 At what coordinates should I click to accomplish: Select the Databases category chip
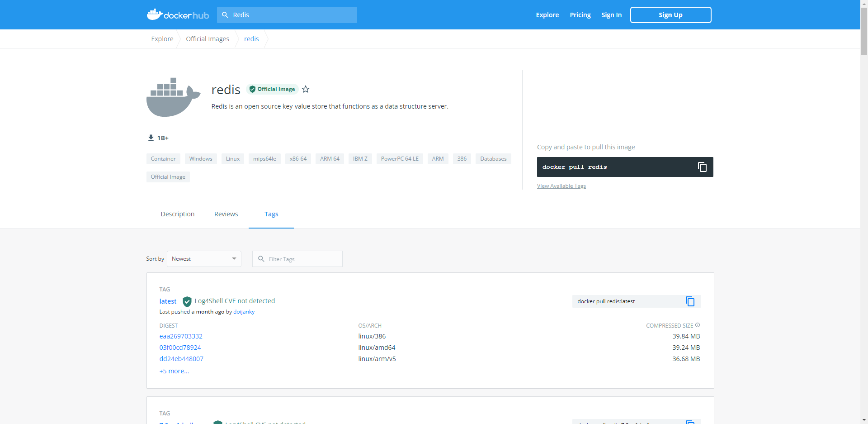click(493, 158)
